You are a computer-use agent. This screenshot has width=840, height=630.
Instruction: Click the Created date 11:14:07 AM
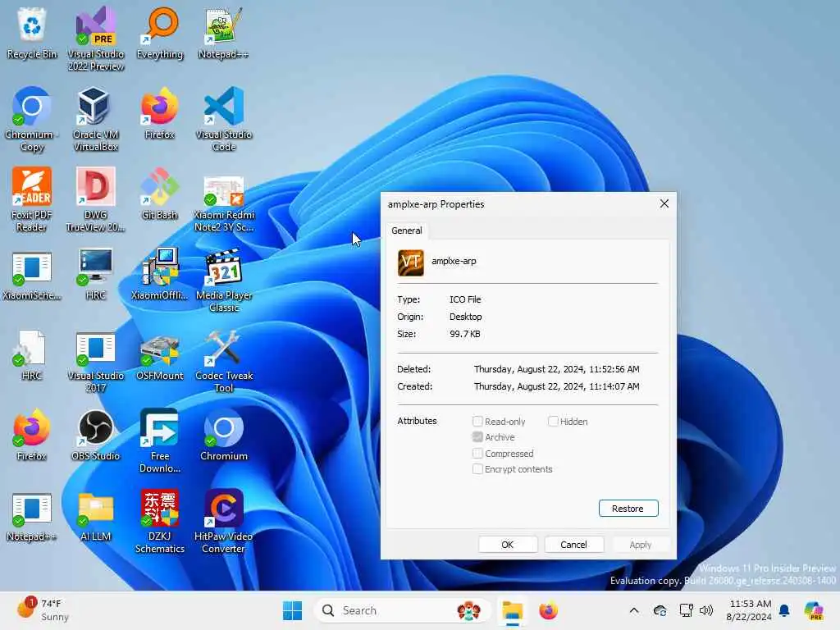[x=557, y=386]
